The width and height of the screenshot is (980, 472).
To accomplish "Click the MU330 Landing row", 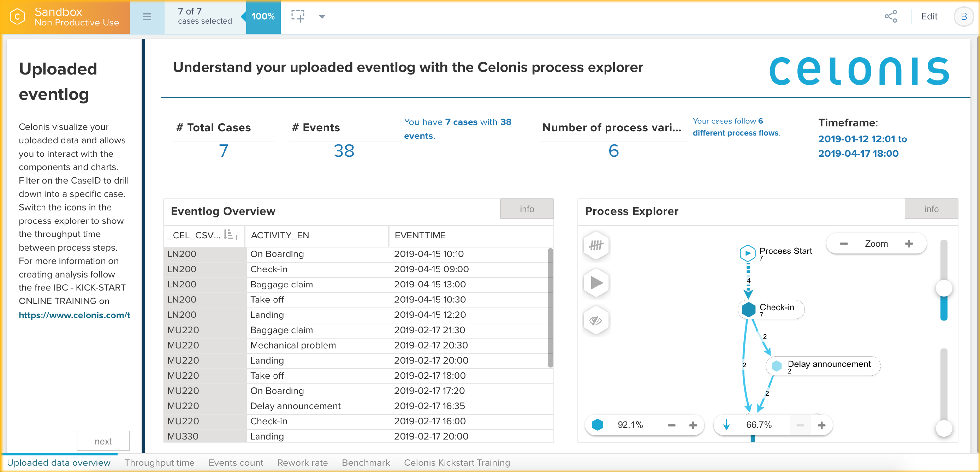I will (356, 436).
